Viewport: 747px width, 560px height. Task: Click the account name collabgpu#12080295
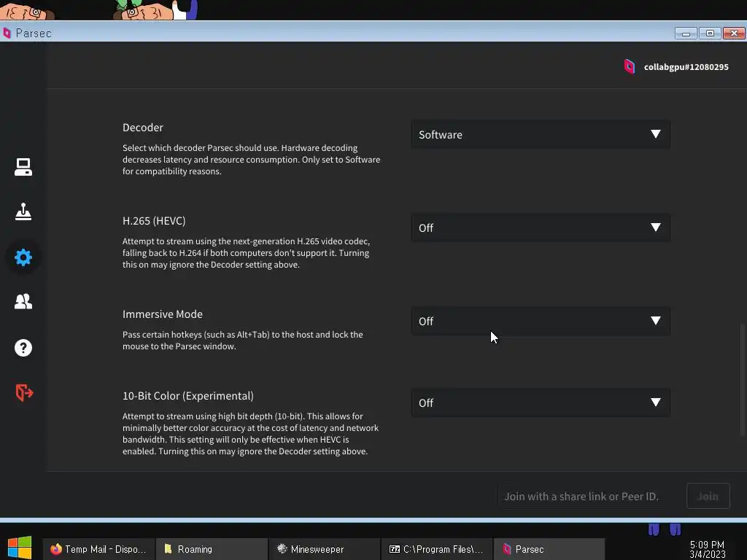pyautogui.click(x=686, y=67)
